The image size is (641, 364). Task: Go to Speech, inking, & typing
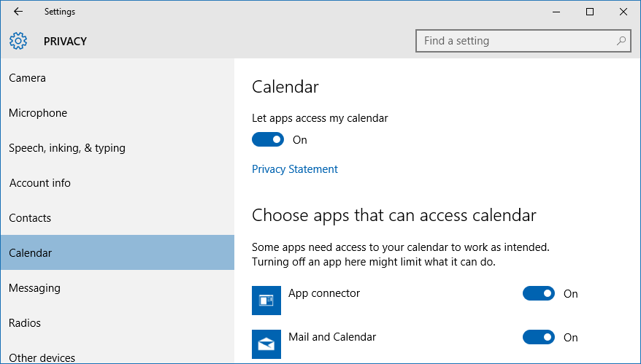pyautogui.click(x=118, y=148)
